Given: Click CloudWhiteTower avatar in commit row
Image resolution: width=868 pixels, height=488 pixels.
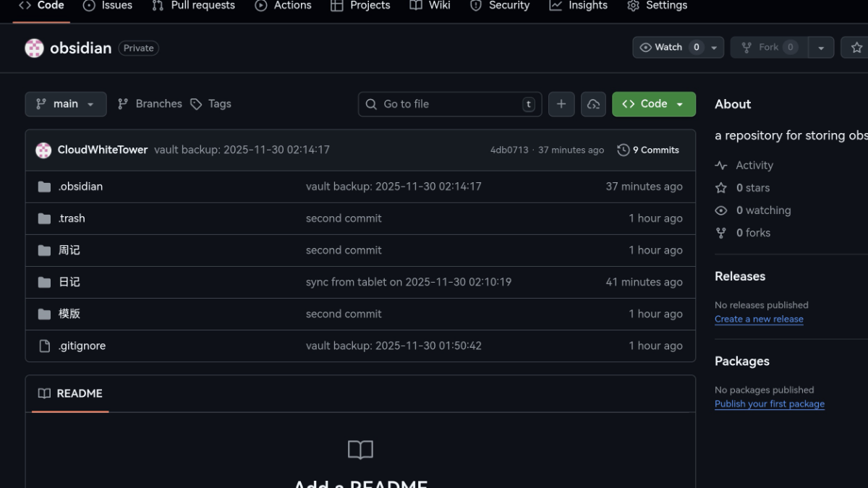Looking at the screenshot, I should click(43, 150).
